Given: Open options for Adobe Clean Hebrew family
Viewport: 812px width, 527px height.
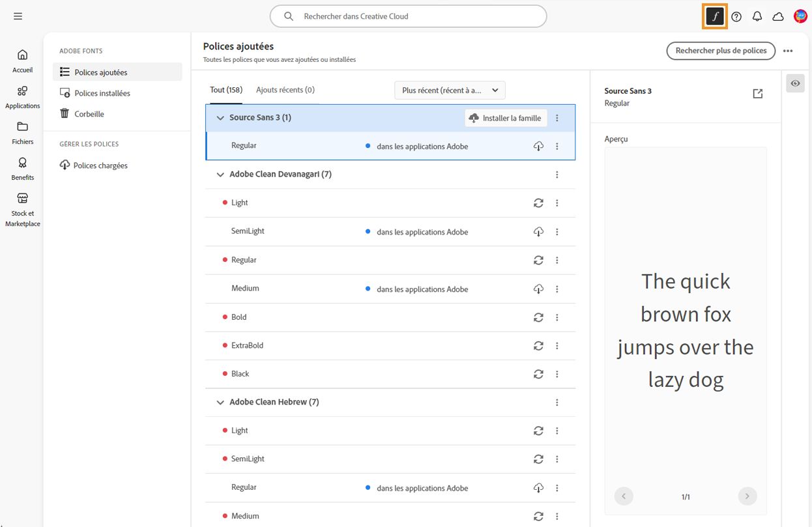Looking at the screenshot, I should pyautogui.click(x=557, y=403).
